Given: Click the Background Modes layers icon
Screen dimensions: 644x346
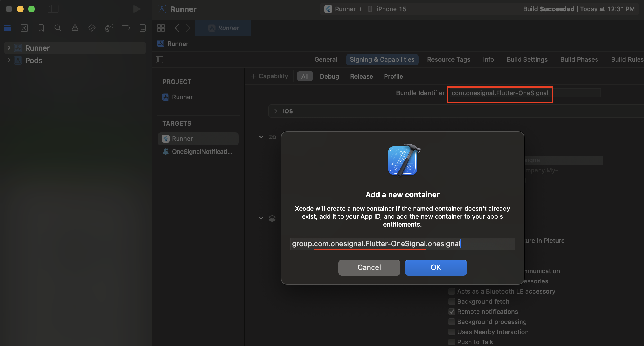Looking at the screenshot, I should point(272,218).
